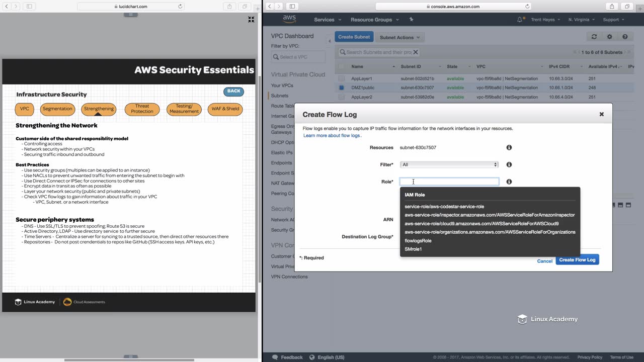Click Share in the AWS console Safari window
Image resolution: width=644 pixels, height=362 pixels.
click(612, 7)
